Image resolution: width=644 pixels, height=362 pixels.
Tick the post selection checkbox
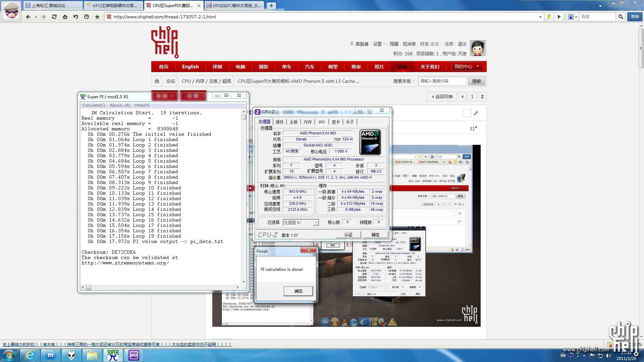click(x=467, y=113)
